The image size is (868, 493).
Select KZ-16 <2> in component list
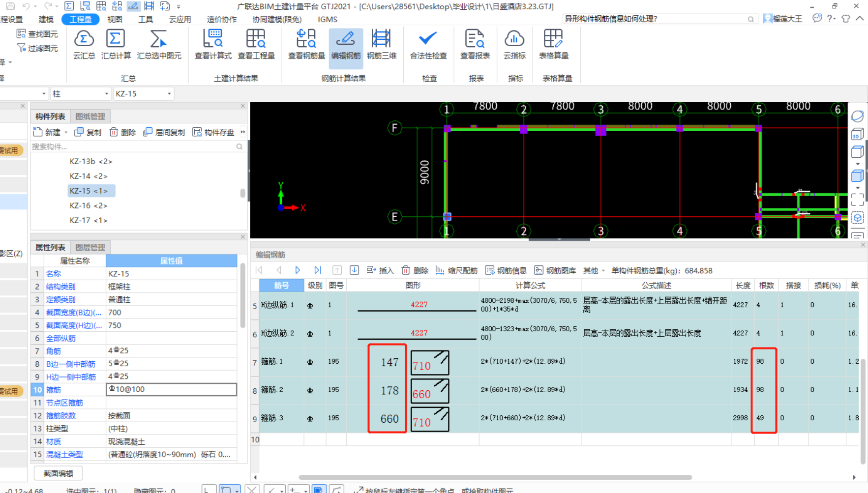pyautogui.click(x=89, y=205)
